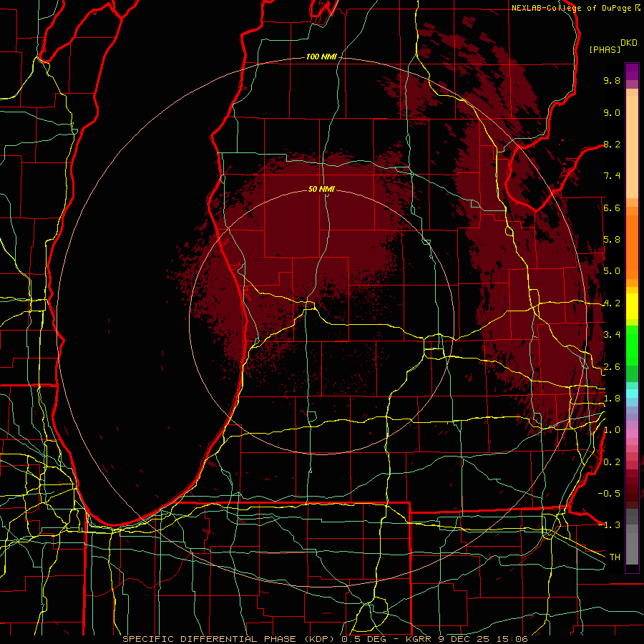Click the KGRR station identifier
644x644 pixels.
pos(420,639)
